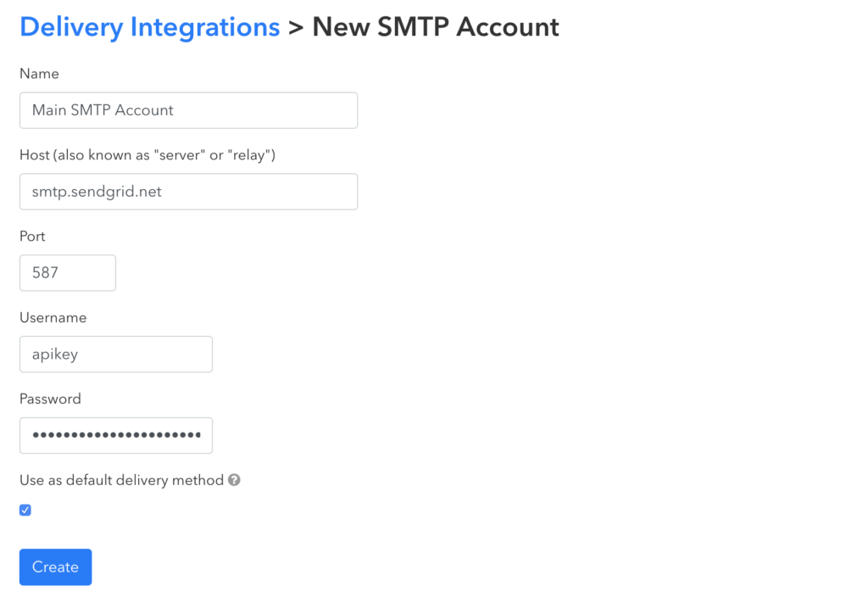Uncheck Use as default delivery method checkbox
868x603 pixels.
point(25,510)
